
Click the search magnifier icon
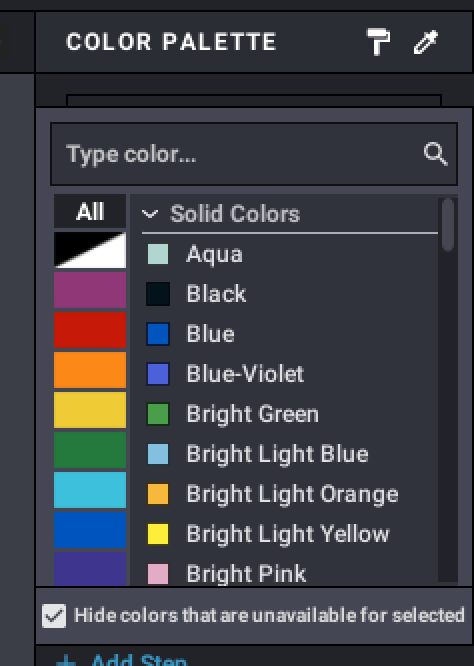click(x=435, y=154)
